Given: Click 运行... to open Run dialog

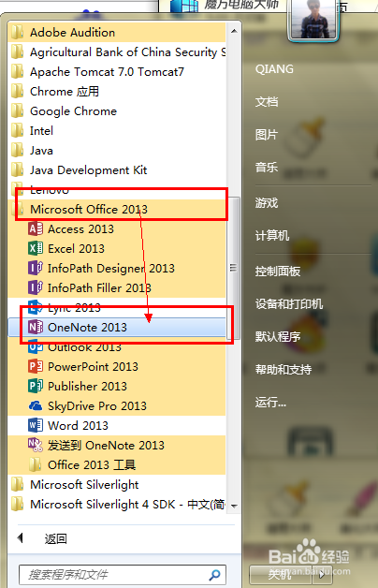Looking at the screenshot, I should point(270,403).
